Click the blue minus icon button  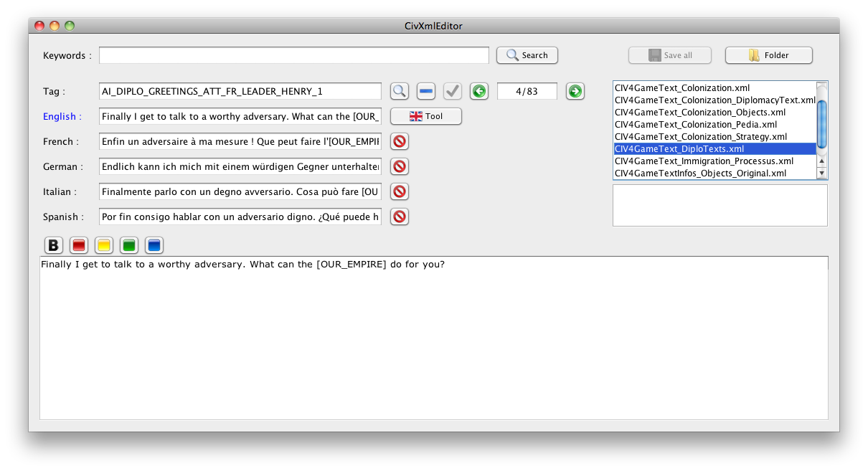pyautogui.click(x=426, y=91)
